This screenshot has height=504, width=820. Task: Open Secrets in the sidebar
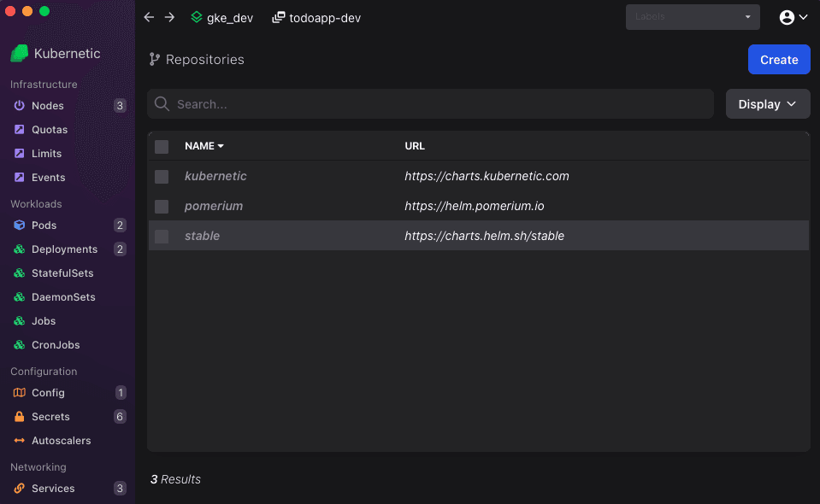[50, 417]
